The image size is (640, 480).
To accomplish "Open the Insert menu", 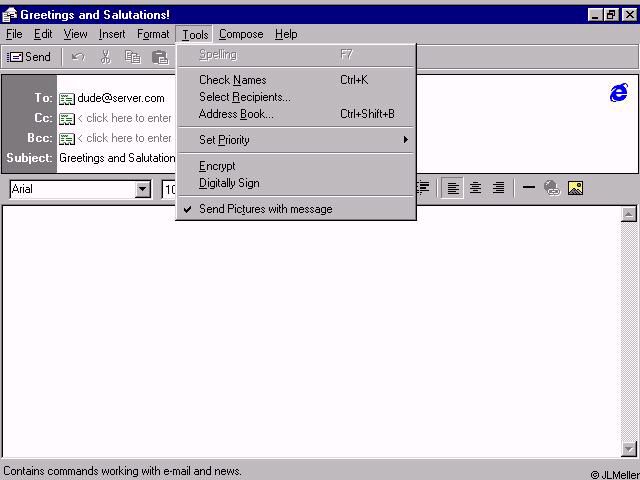I will [x=112, y=34].
